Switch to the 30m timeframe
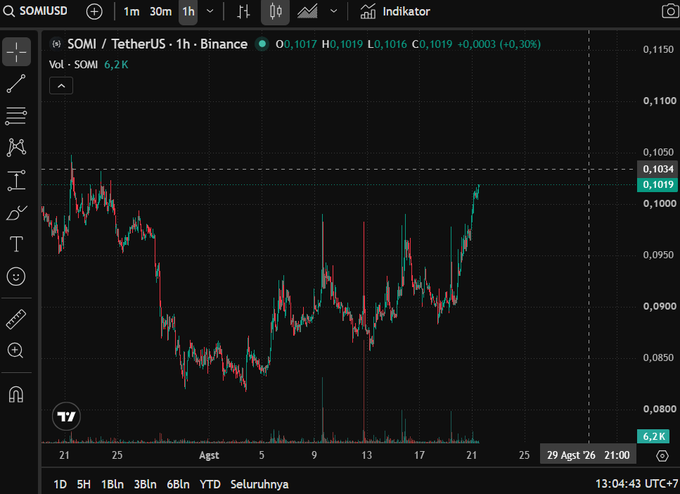Viewport: 680px width, 494px height. point(160,11)
